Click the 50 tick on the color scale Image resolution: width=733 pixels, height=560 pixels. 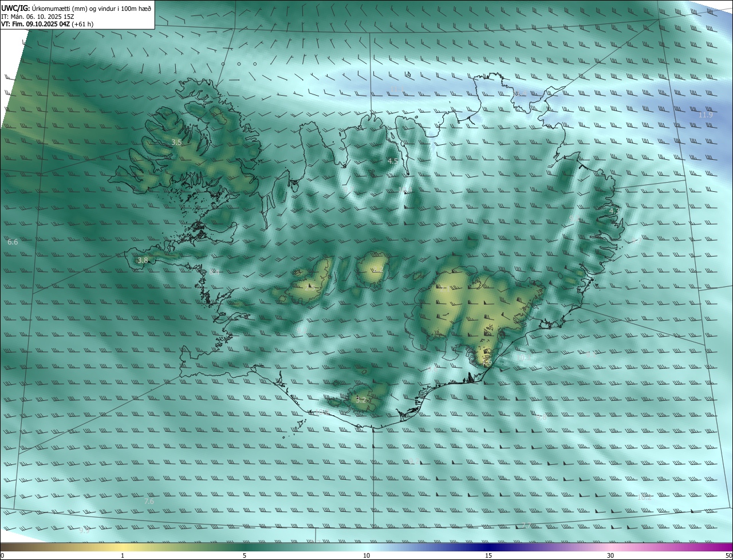click(728, 555)
